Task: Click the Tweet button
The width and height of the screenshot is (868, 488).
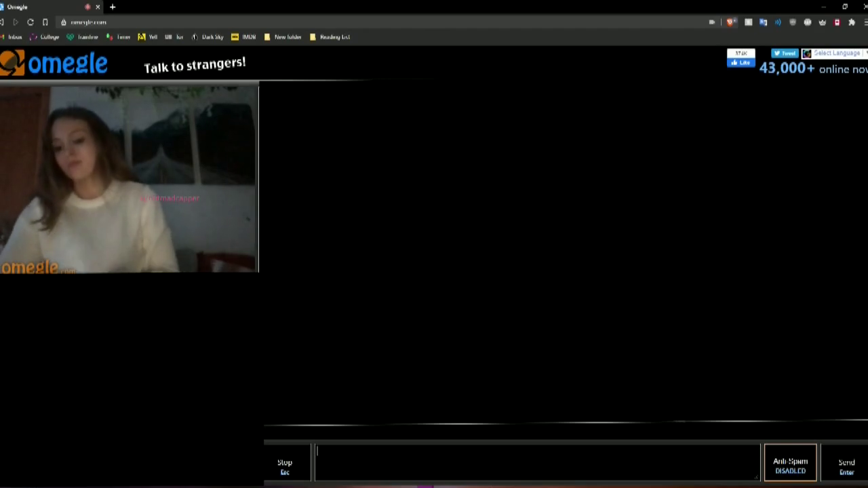Action: pos(785,53)
